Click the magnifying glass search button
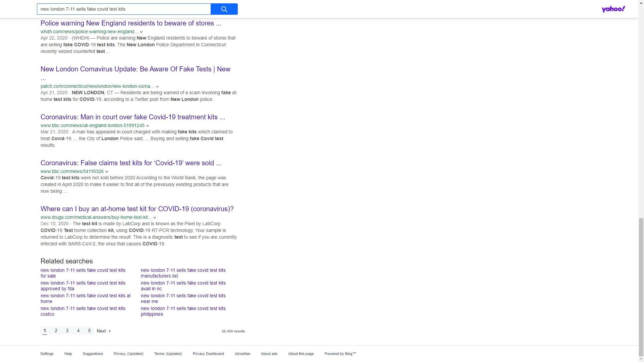 coord(224,9)
